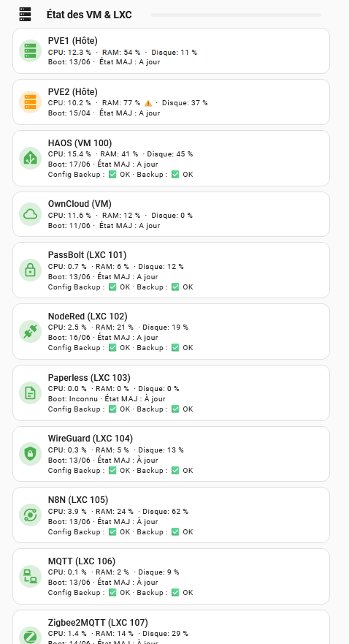Click N8N Config Backup green checkmark

click(x=112, y=531)
